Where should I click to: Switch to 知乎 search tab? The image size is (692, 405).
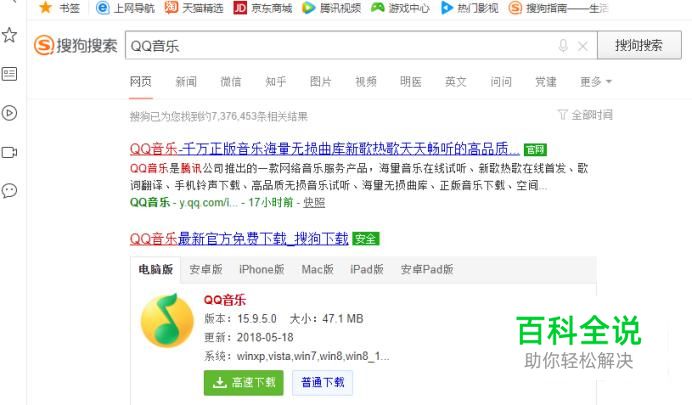[276, 82]
